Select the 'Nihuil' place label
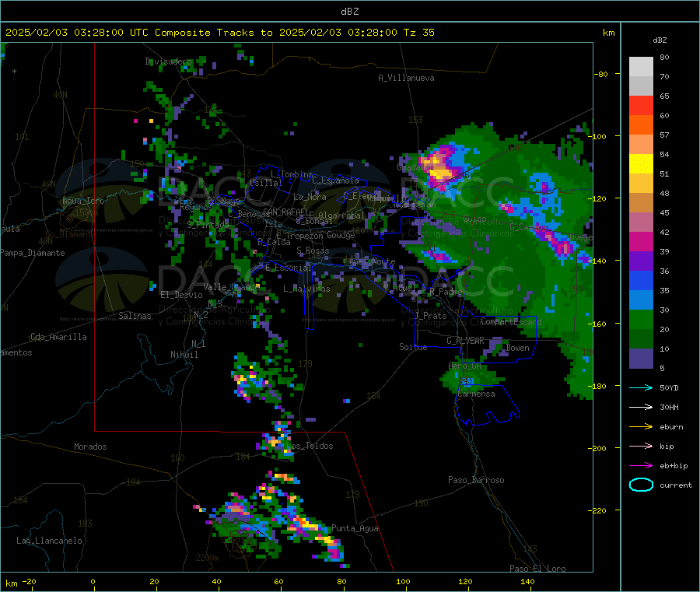 [x=184, y=355]
